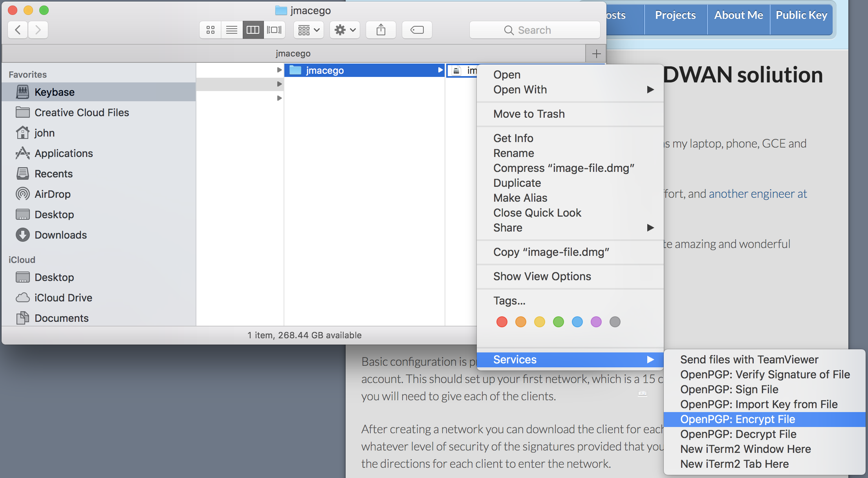
Task: Apply the green tag color
Action: coord(558,322)
